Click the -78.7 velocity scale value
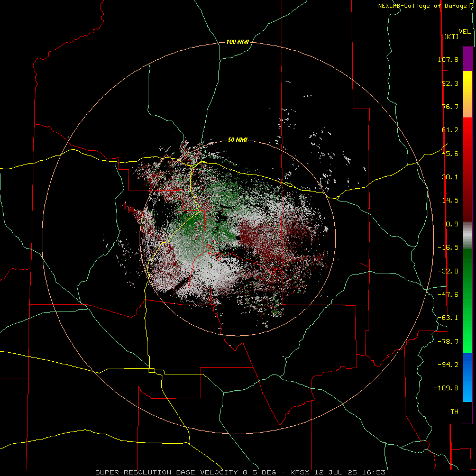This screenshot has height=476, width=476. pos(448,342)
